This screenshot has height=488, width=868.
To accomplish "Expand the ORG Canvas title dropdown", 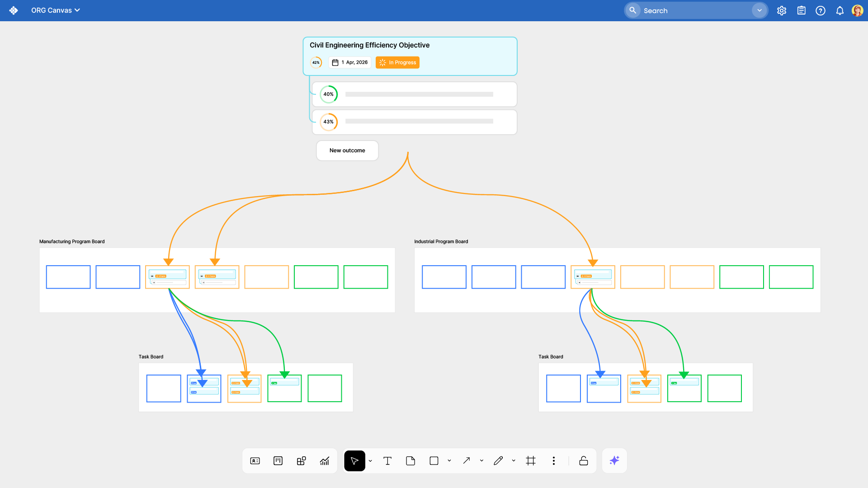I will pyautogui.click(x=77, y=10).
